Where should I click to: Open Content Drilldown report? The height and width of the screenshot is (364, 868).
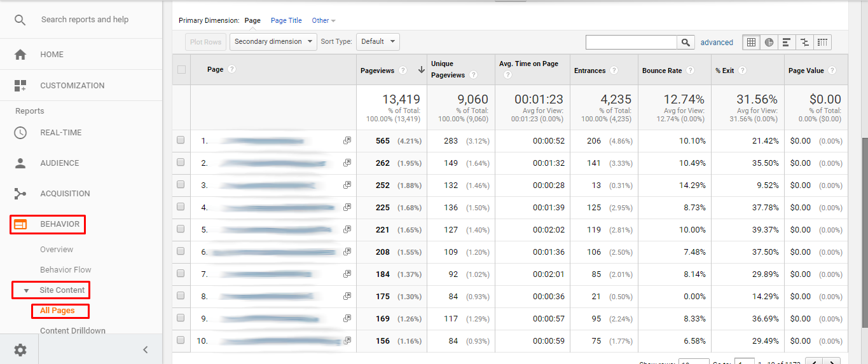pos(72,331)
